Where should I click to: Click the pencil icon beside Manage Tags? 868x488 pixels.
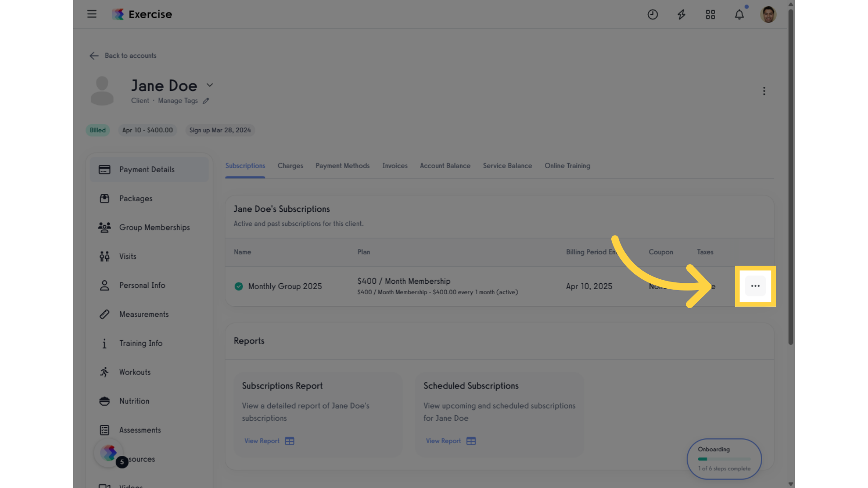coord(206,101)
